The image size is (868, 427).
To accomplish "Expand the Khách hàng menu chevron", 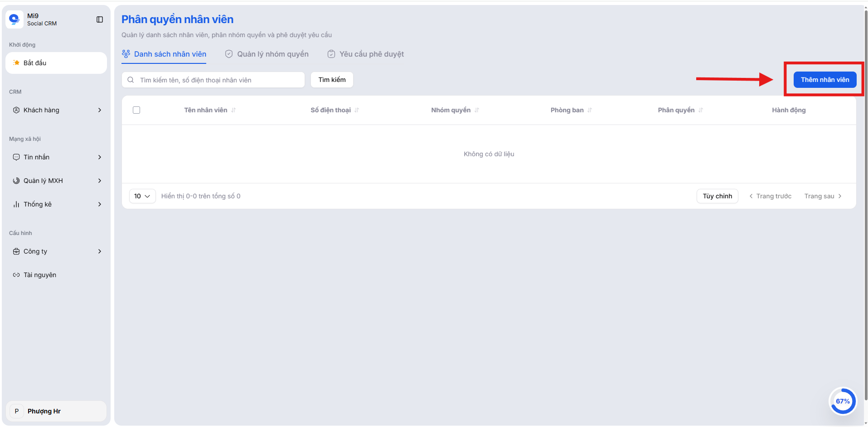I will tap(100, 110).
